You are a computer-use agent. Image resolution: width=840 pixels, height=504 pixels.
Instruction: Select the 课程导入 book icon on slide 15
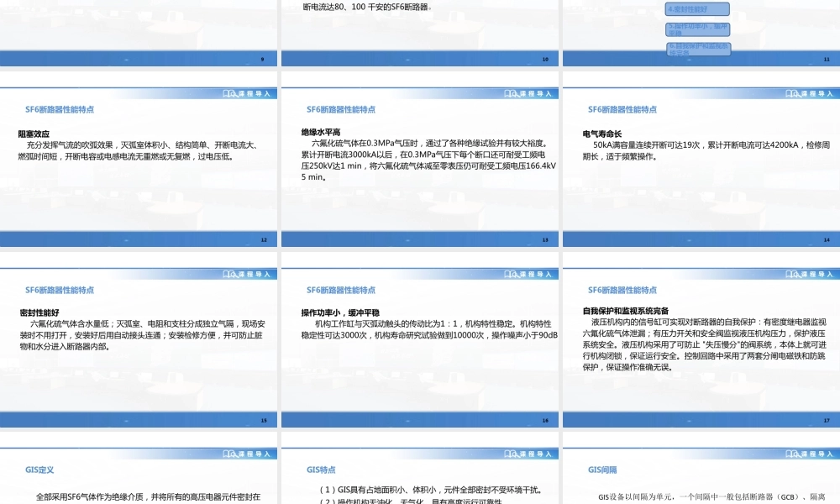[229, 274]
